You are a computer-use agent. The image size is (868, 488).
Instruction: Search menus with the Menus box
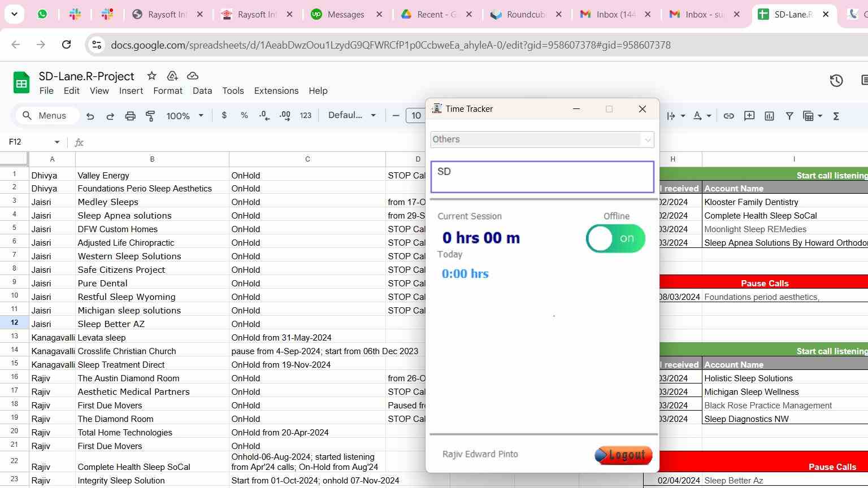(47, 116)
